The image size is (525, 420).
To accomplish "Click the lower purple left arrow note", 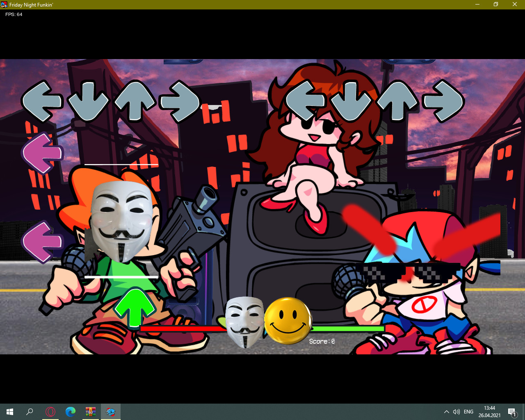I will [42, 242].
